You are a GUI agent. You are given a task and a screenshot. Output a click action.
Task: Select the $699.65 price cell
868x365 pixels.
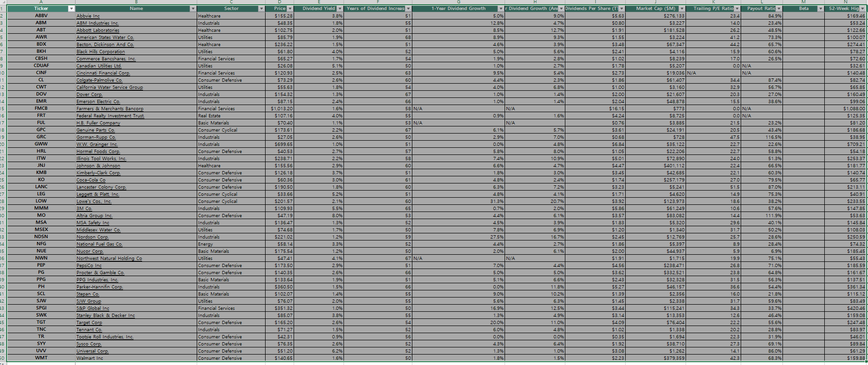pyautogui.click(x=280, y=144)
